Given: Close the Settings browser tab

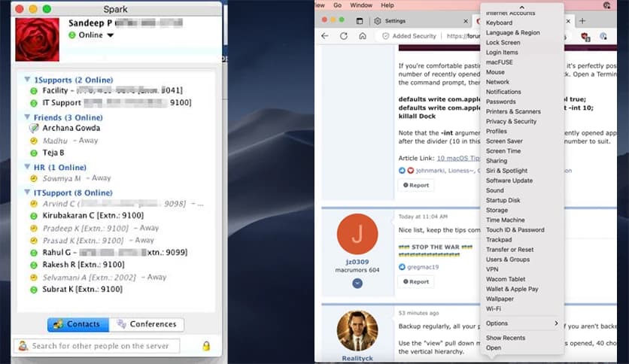Looking at the screenshot, I should click(466, 21).
